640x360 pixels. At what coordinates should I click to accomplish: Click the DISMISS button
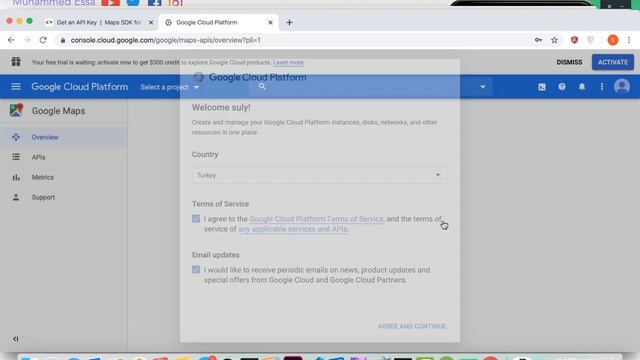point(569,62)
